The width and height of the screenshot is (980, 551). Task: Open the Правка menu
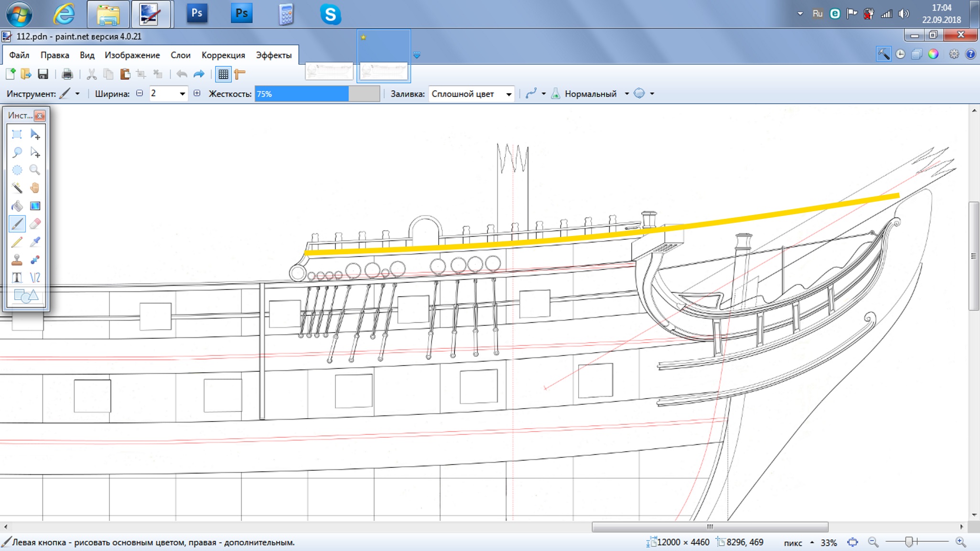(x=55, y=55)
